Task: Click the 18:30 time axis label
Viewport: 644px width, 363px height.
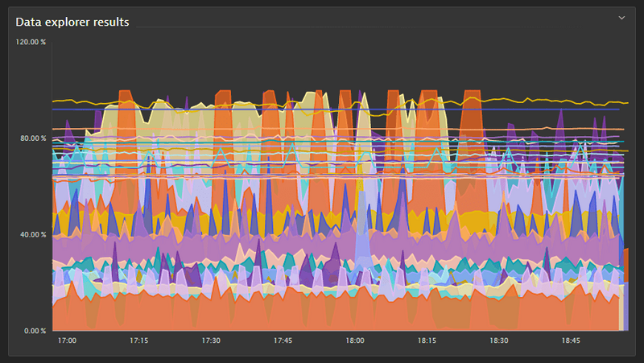Action: click(x=498, y=341)
